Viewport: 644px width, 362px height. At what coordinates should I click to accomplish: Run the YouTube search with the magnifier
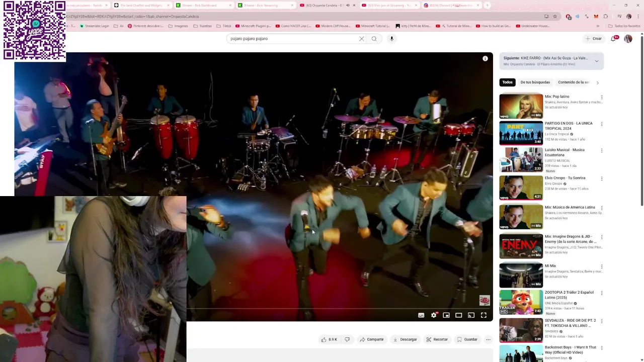[x=374, y=39]
